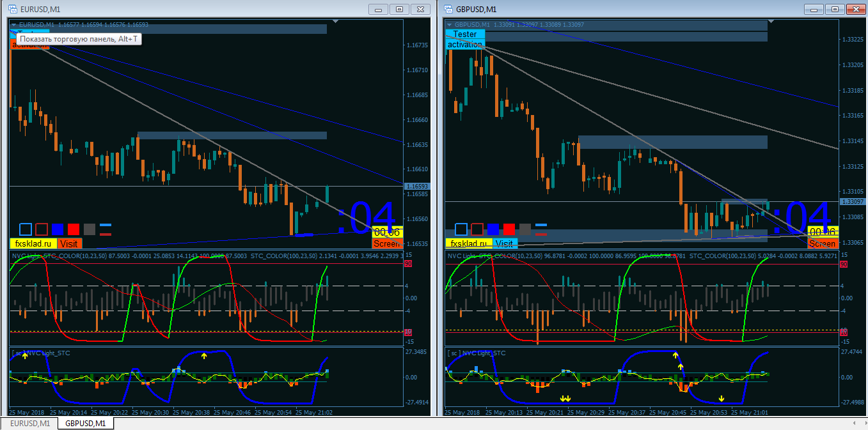The image size is (868, 430).
Task: Click the red outline square on GBPUSD chart
Action: 477,229
